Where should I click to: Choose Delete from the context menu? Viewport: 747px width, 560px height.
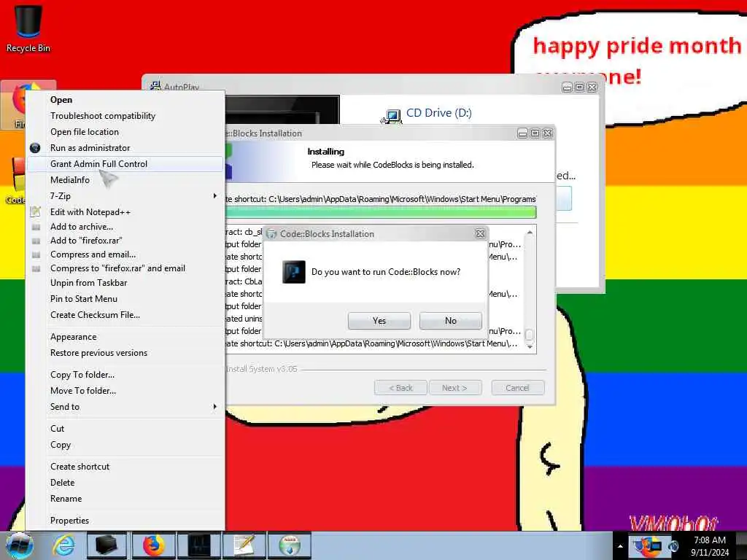125,483
